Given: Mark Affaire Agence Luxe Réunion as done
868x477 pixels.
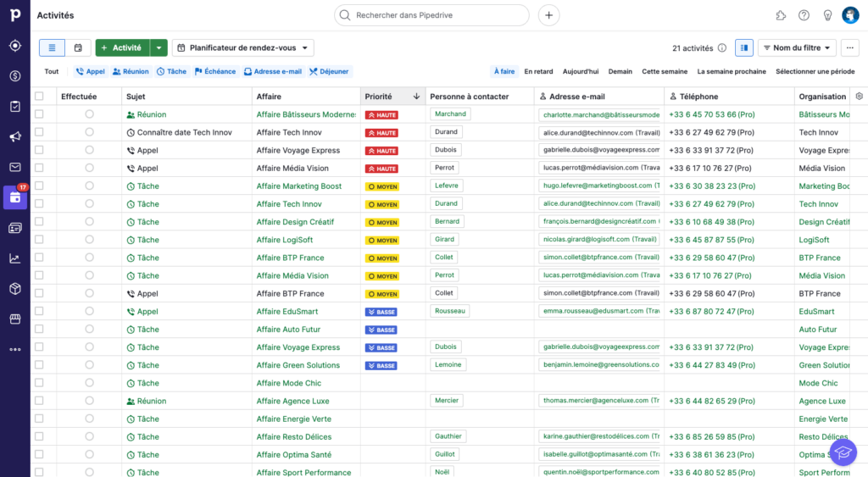Looking at the screenshot, I should pos(89,401).
